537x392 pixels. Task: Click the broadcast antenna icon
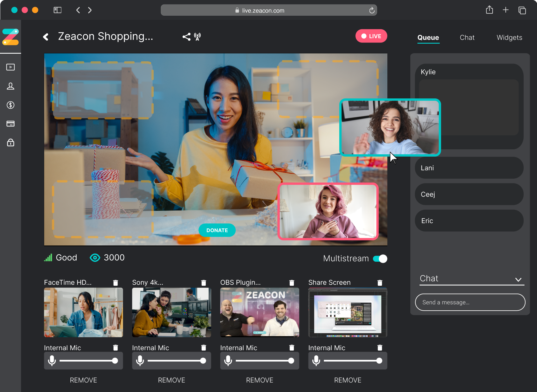197,36
